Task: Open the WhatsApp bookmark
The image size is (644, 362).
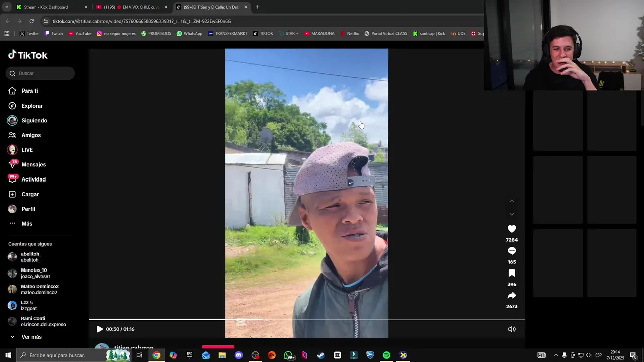Action: point(189,34)
